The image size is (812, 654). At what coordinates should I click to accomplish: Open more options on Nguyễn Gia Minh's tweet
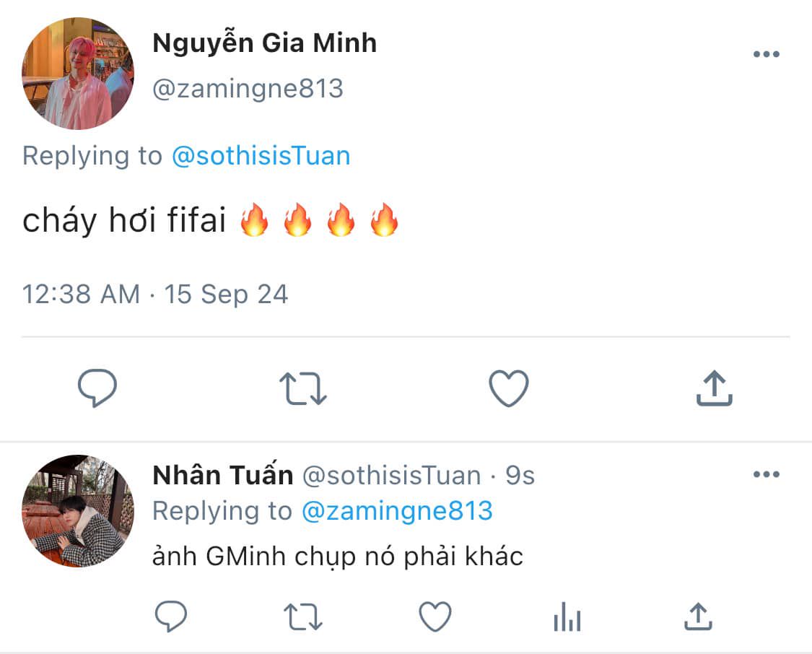767,54
